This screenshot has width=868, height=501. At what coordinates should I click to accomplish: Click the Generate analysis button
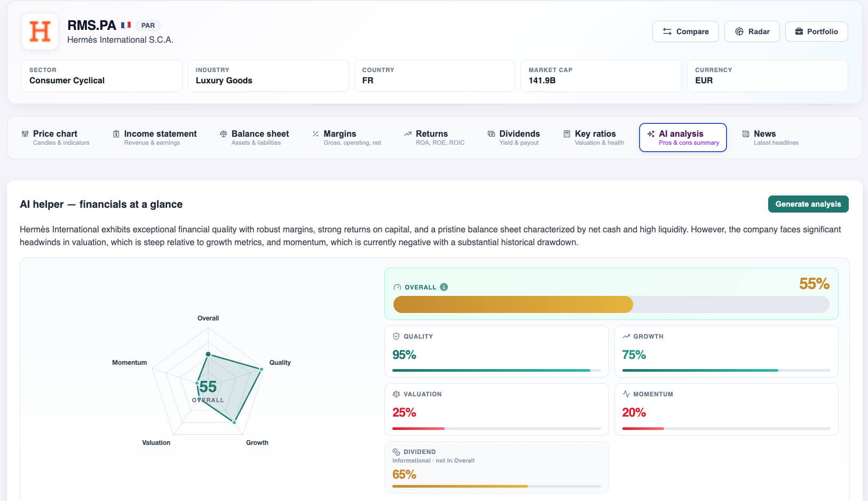click(808, 204)
